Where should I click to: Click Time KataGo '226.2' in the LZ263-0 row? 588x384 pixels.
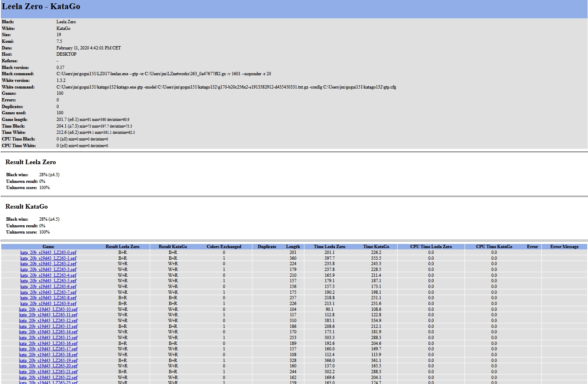[x=376, y=252]
